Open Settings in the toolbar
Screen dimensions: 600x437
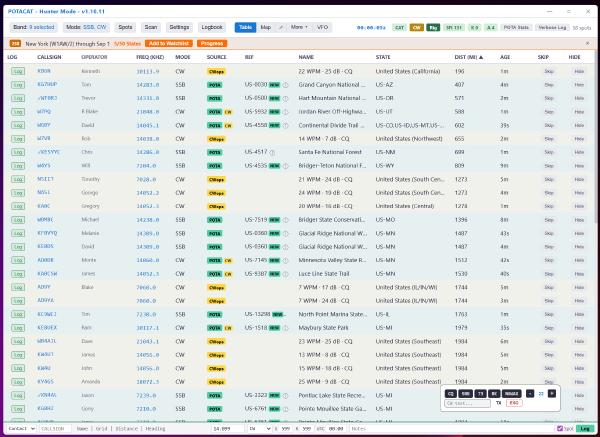179,27
